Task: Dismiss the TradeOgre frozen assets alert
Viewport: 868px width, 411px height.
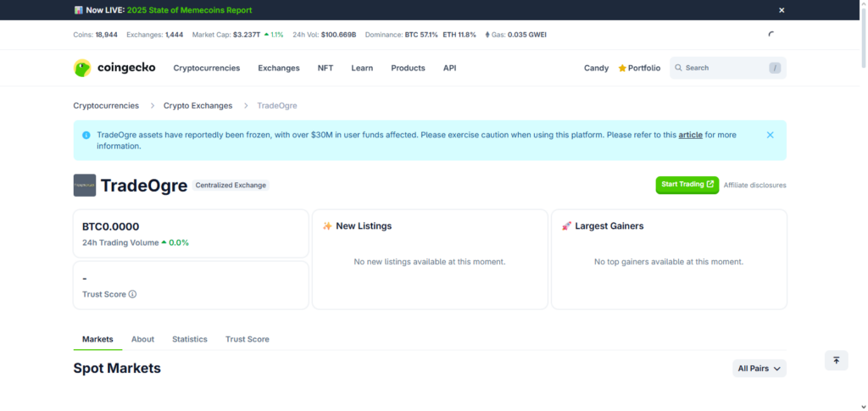Action: click(x=770, y=135)
